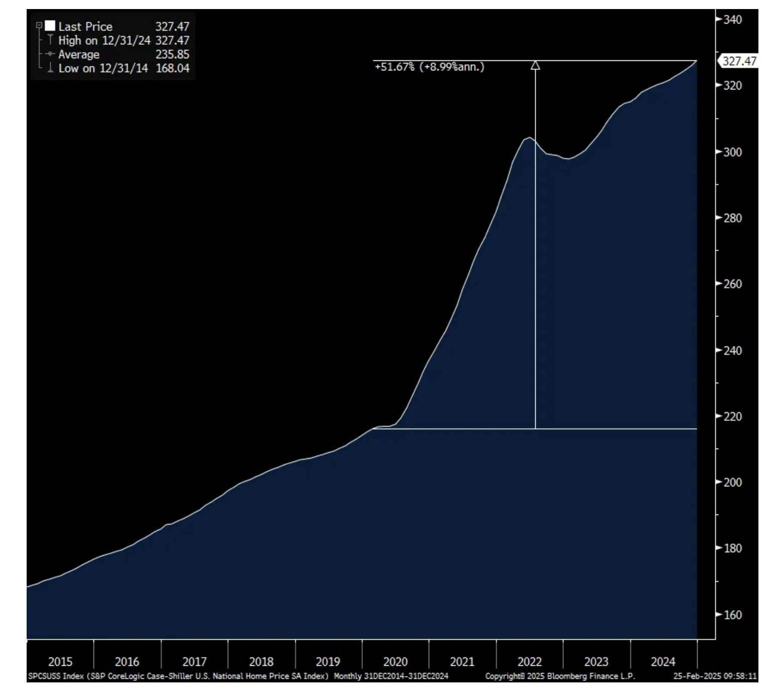The height and width of the screenshot is (700, 772).
Task: Select the +51.67% annotation label
Action: coord(429,67)
